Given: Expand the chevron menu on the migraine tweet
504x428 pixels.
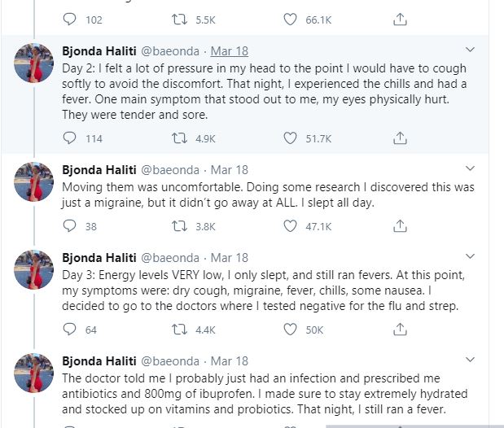Looking at the screenshot, I should click(470, 168).
